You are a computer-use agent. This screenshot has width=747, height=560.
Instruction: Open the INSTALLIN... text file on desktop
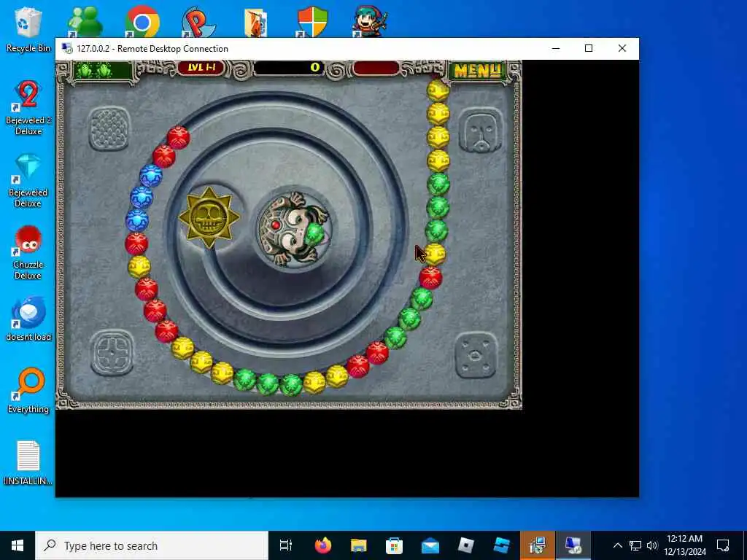(x=28, y=462)
